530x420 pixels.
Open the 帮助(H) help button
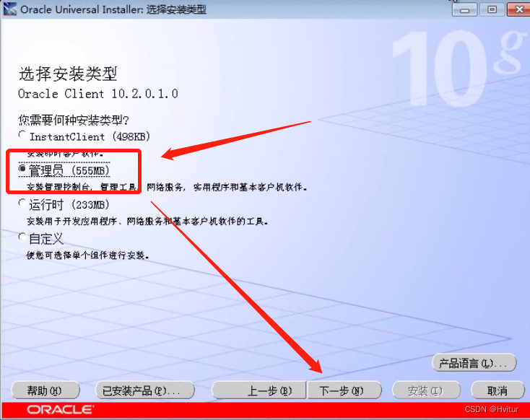pos(45,390)
